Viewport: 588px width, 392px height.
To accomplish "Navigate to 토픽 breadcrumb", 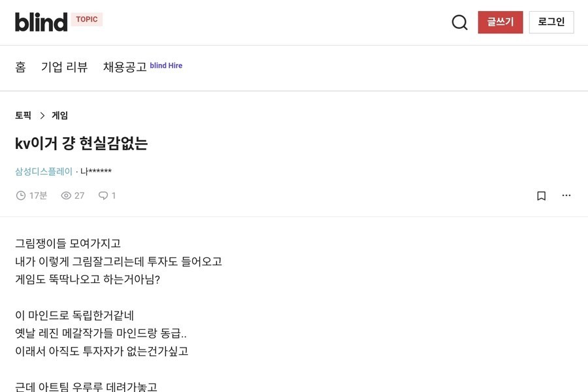I will click(23, 116).
